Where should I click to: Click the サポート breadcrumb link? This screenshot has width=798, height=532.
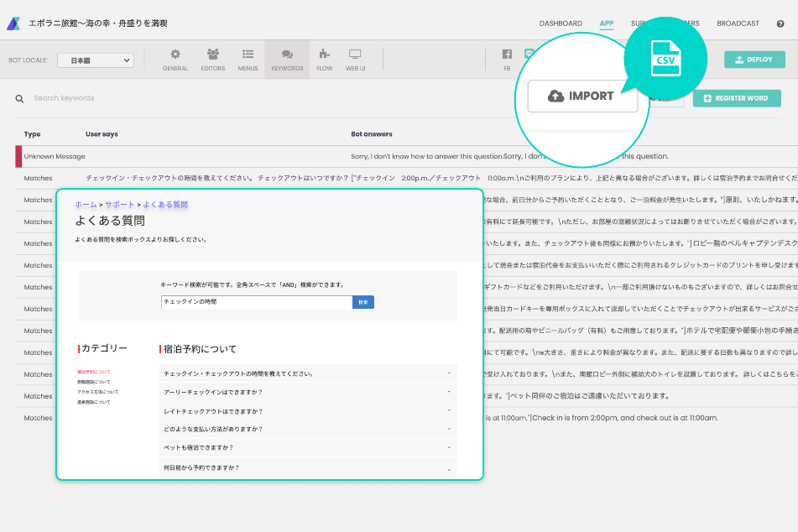(120, 205)
